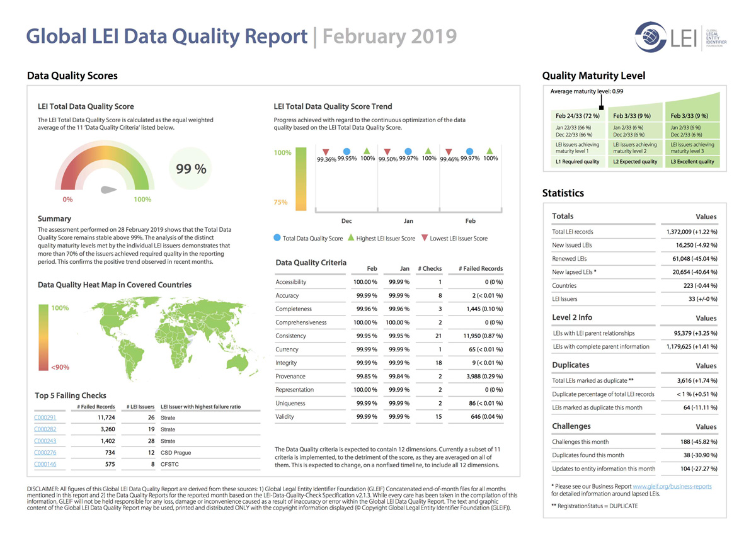Click the Comprehensiveness criteria row label
756x534 pixels.
(x=301, y=322)
